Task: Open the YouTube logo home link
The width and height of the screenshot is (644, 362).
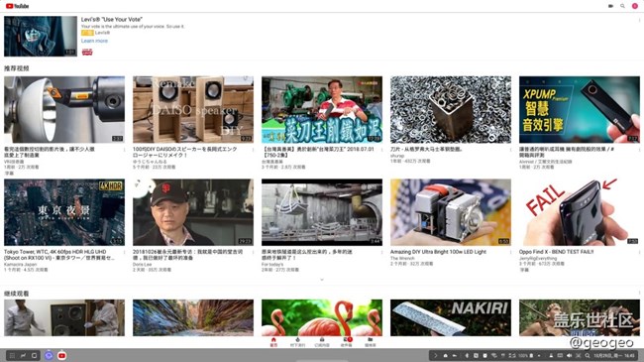Action: pyautogui.click(x=17, y=6)
